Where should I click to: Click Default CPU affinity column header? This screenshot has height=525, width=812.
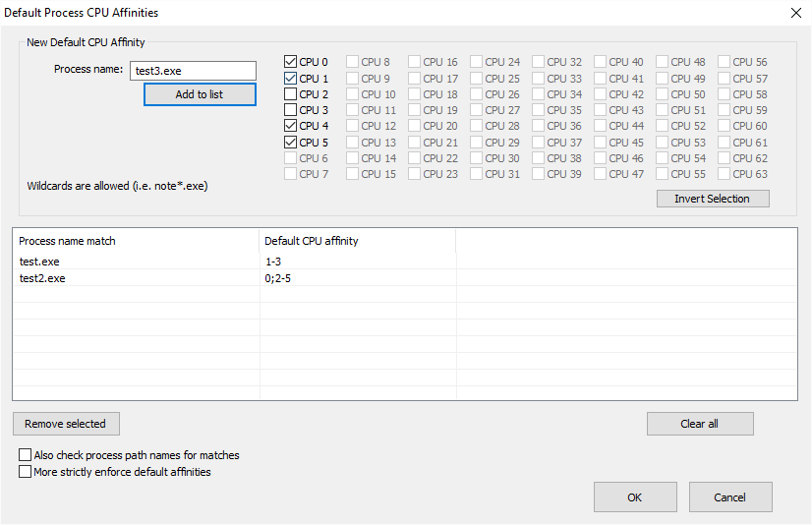tap(358, 241)
